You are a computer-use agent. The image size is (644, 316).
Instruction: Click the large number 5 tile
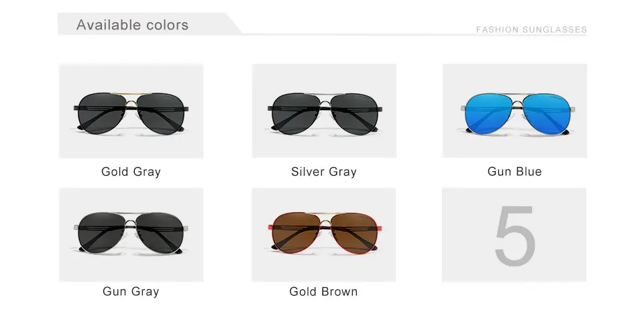pos(515,235)
